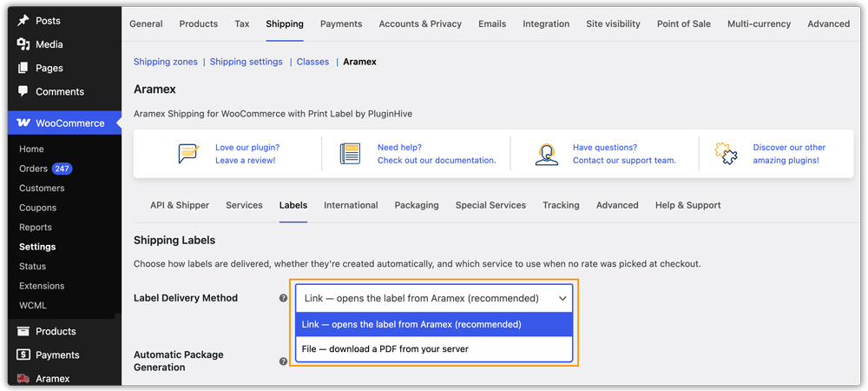
Task: Open the Accounts & Privacy tab
Action: pyautogui.click(x=421, y=23)
